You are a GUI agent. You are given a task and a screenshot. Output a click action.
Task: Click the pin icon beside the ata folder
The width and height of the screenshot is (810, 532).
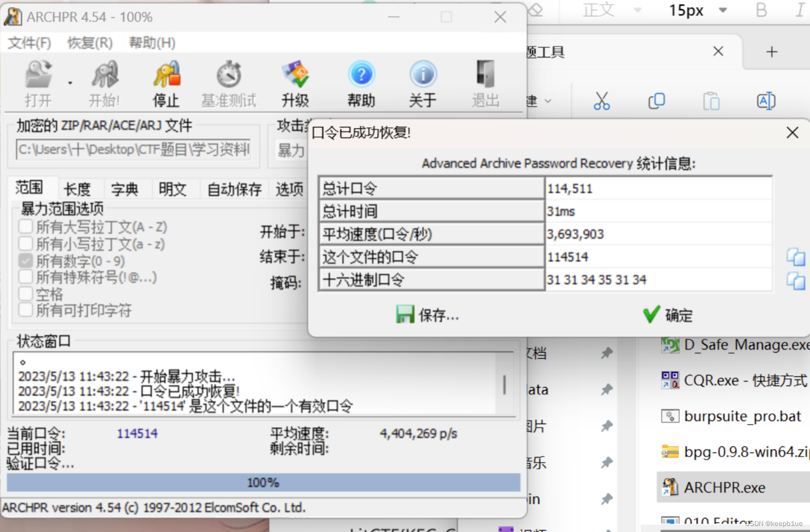tap(607, 389)
